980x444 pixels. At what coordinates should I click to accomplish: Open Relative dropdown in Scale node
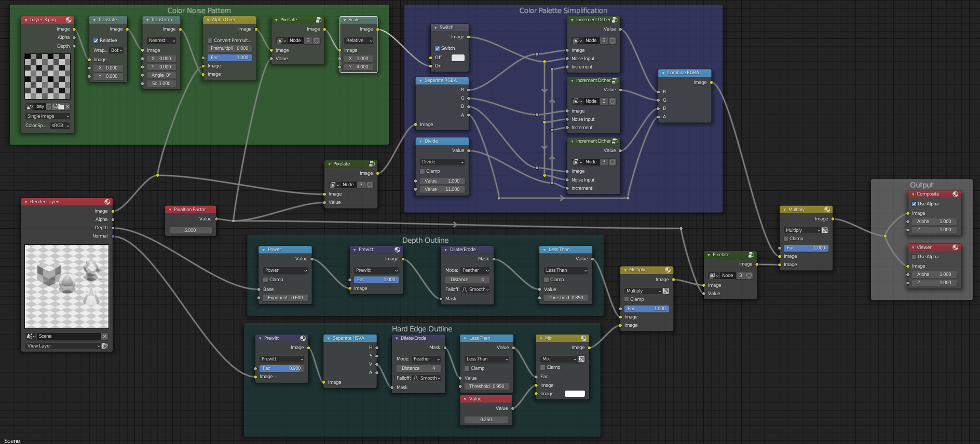359,40
